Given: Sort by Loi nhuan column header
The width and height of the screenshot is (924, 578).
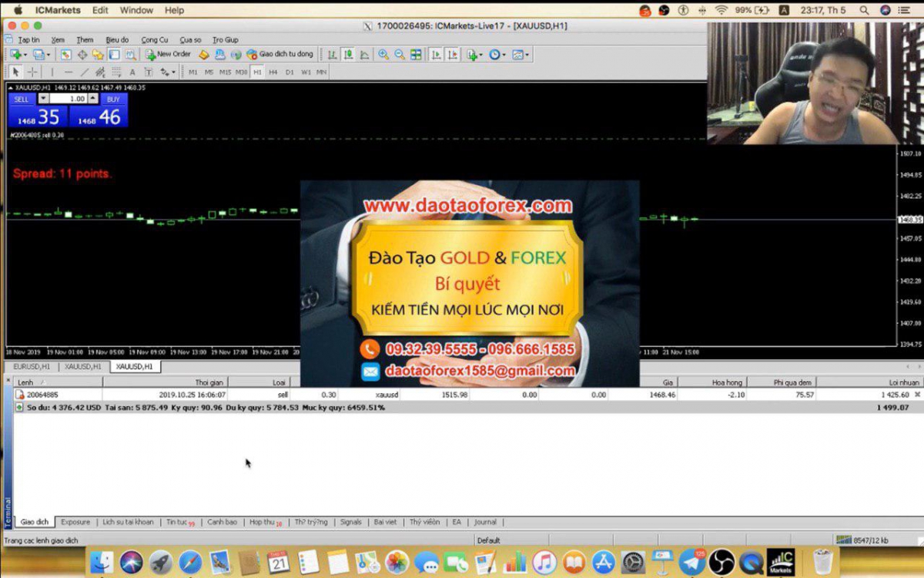Looking at the screenshot, I should point(869,382).
